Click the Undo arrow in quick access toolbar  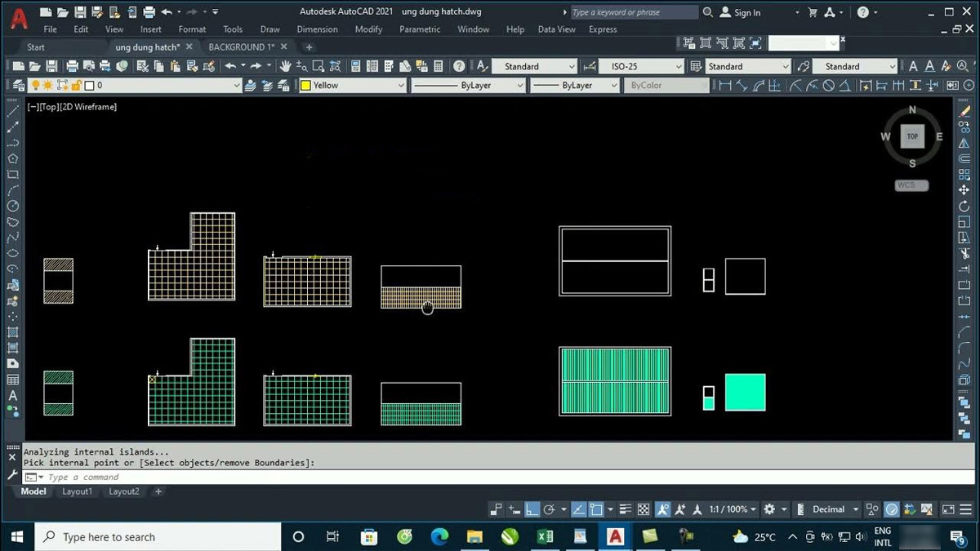[167, 12]
